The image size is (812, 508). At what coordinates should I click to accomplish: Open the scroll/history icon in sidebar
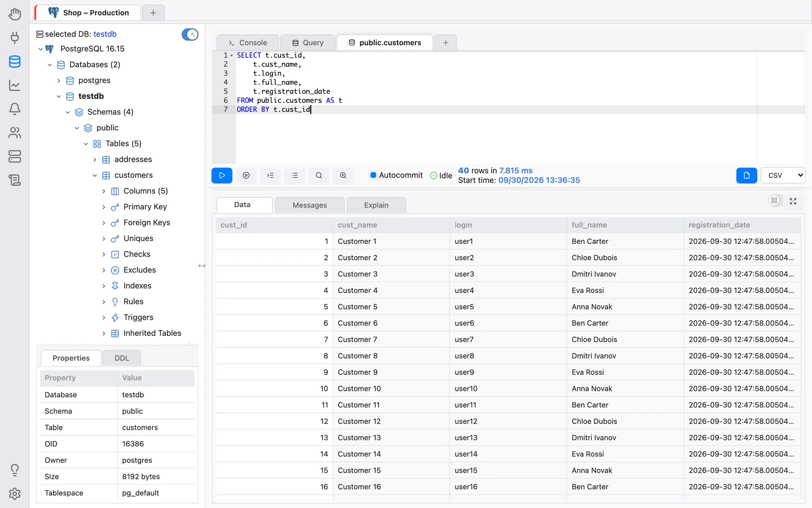[x=14, y=180]
